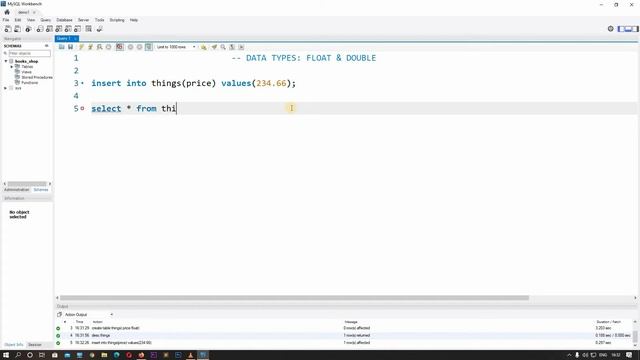640x360 pixels.
Task: Reconnect to DBMS toolbar icon
Action: click(x=99, y=29)
